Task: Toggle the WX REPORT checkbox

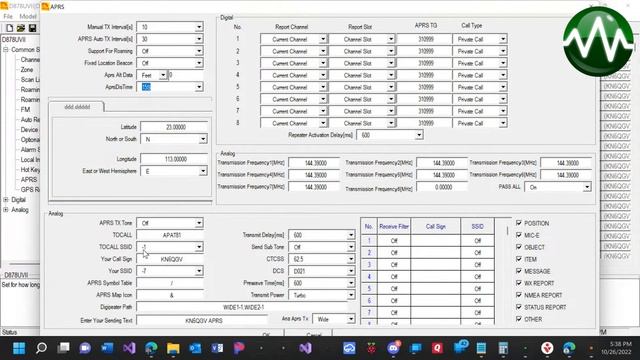Action: 519,283
